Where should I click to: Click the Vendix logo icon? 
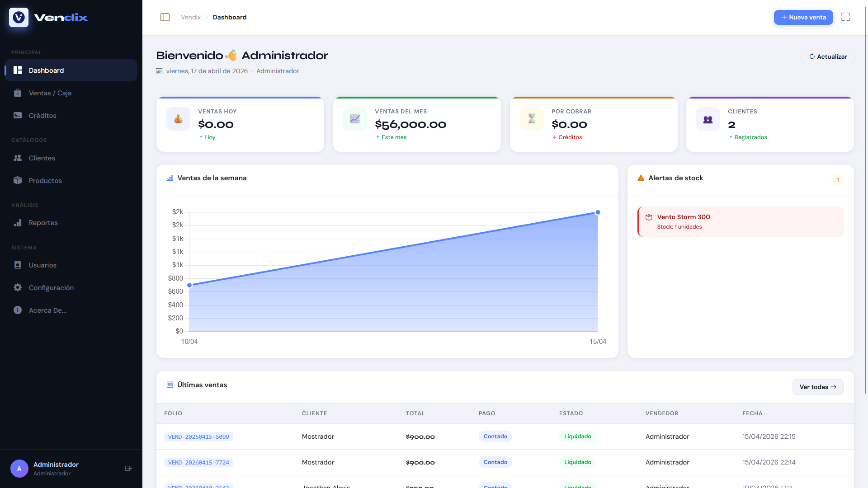pos(19,17)
